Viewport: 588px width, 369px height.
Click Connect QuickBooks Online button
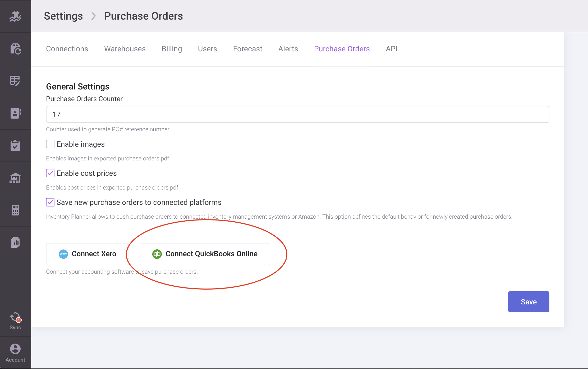click(205, 254)
